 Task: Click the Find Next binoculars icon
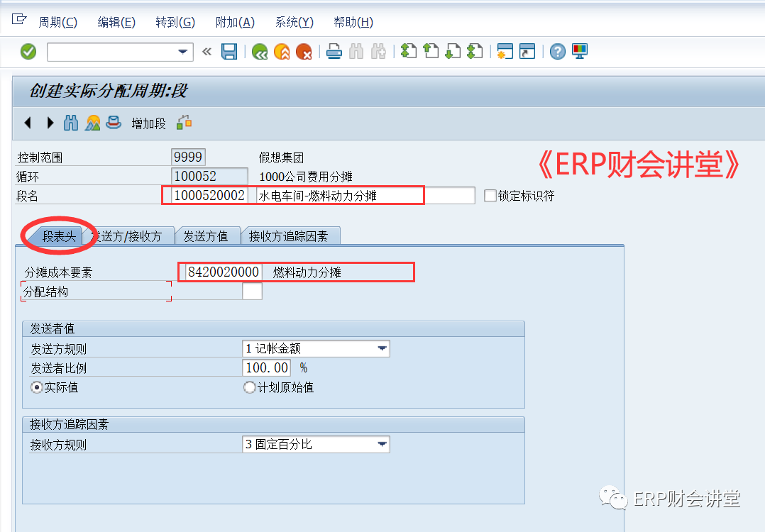pyautogui.click(x=379, y=51)
